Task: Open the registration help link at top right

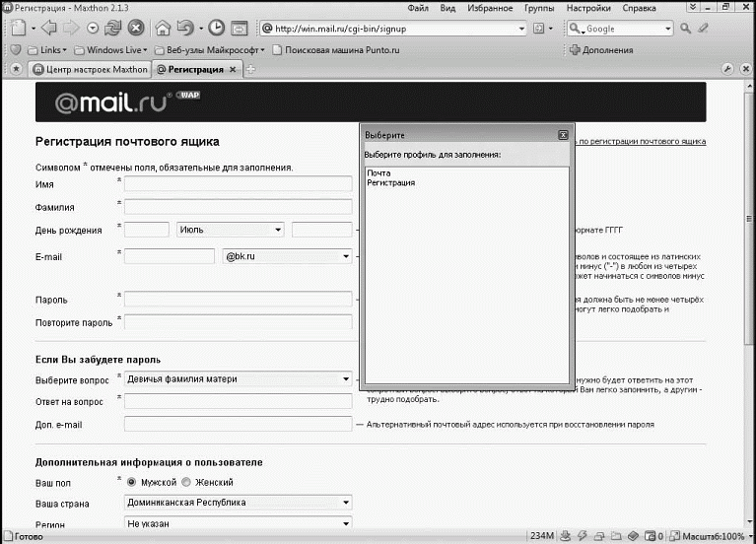Action: (x=641, y=141)
